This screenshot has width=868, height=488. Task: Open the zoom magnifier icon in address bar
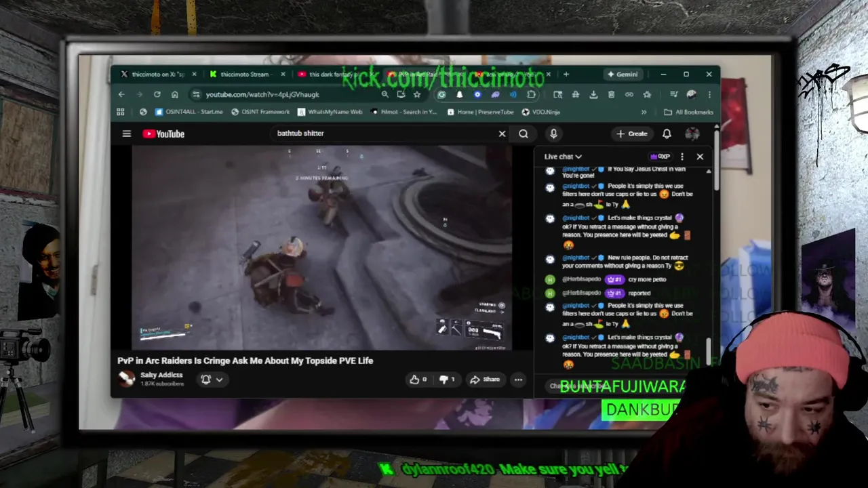point(384,95)
